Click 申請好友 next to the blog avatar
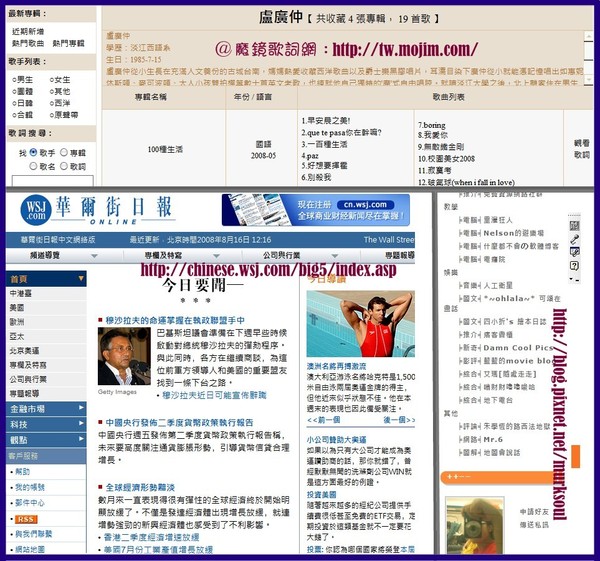Viewport: 600px width, 561px height. click(x=534, y=512)
